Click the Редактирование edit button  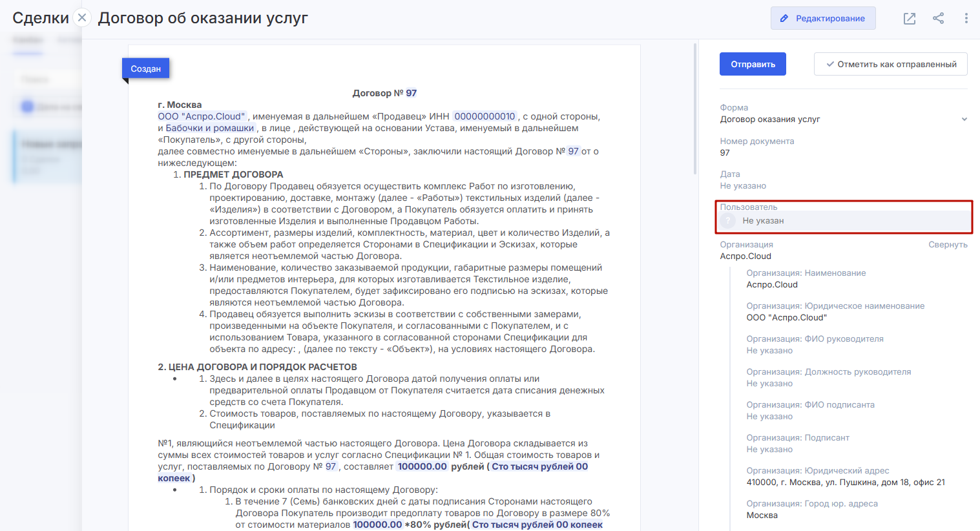(x=823, y=18)
